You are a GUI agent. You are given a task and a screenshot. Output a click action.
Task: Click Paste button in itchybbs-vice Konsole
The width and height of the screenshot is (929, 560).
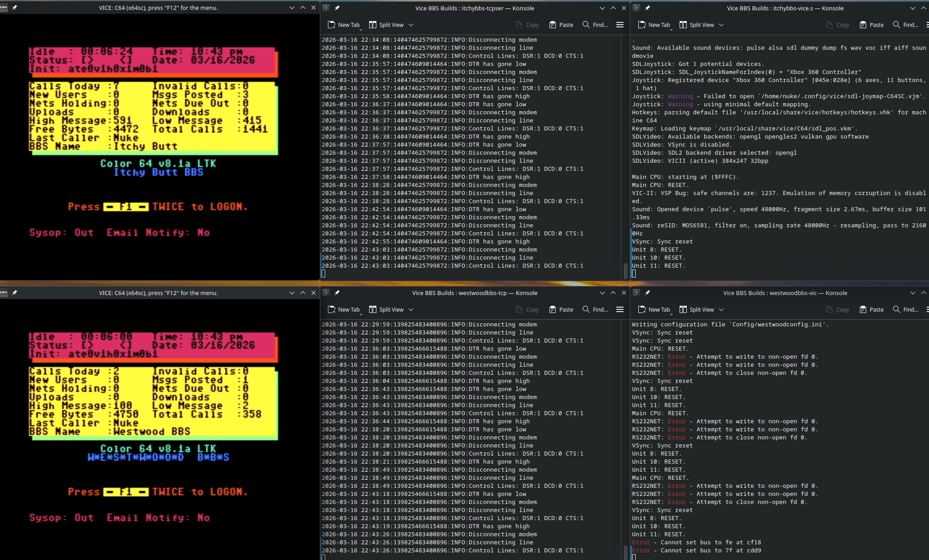[872, 25]
